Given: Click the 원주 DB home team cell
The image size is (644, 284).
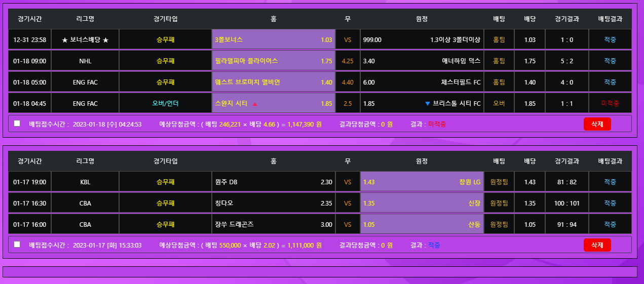Looking at the screenshot, I should pos(274,182).
